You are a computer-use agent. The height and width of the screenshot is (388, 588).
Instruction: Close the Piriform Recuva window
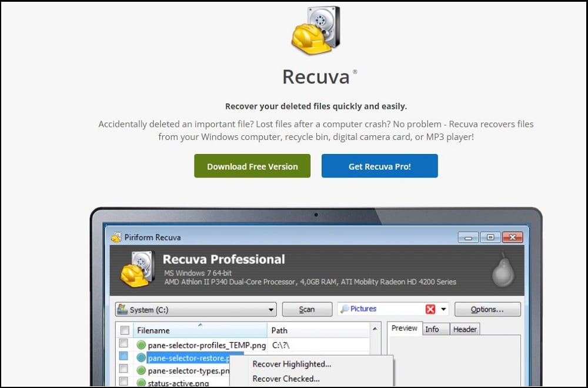coord(513,238)
